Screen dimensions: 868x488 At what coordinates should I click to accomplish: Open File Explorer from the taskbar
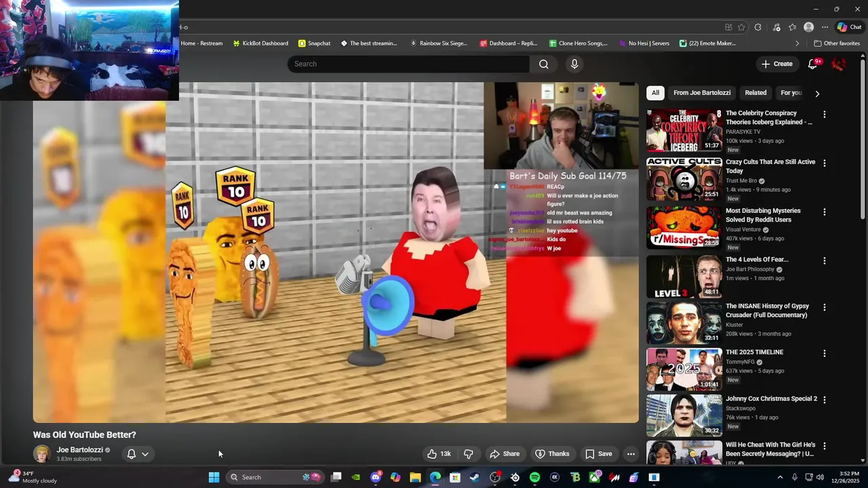(415, 477)
